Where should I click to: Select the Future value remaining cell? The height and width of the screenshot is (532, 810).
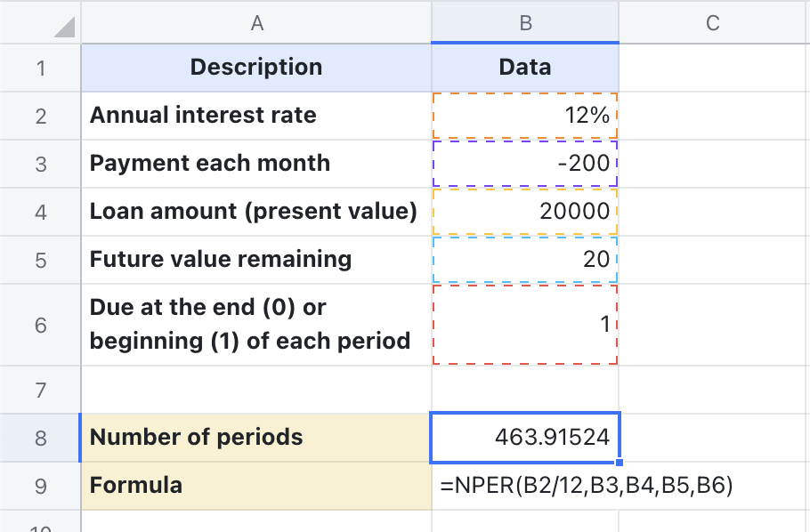(x=256, y=259)
